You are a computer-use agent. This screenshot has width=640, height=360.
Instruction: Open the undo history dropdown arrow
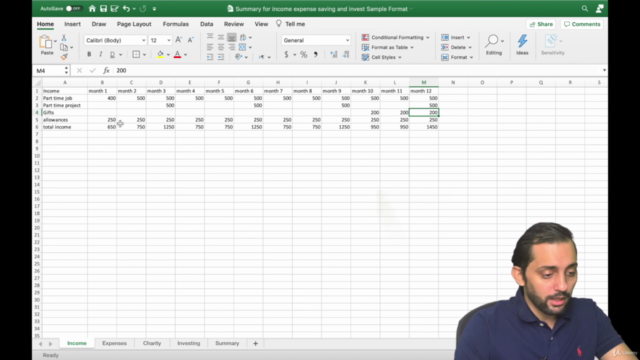(134, 9)
